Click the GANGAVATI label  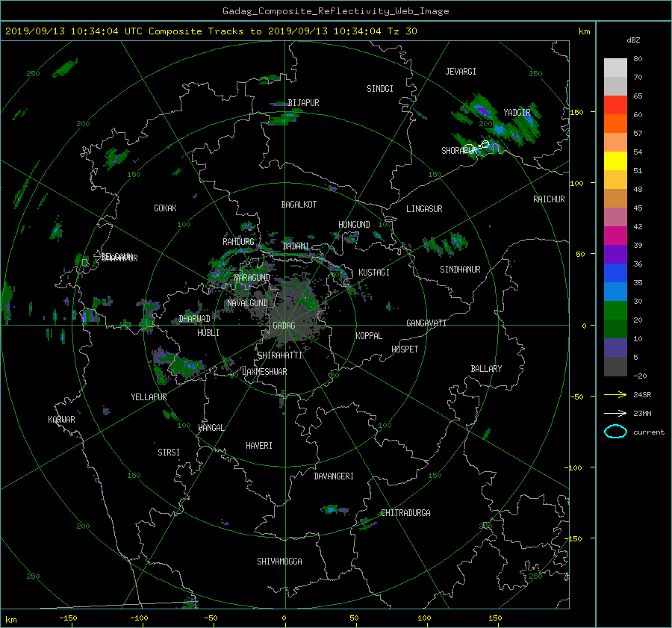426,323
